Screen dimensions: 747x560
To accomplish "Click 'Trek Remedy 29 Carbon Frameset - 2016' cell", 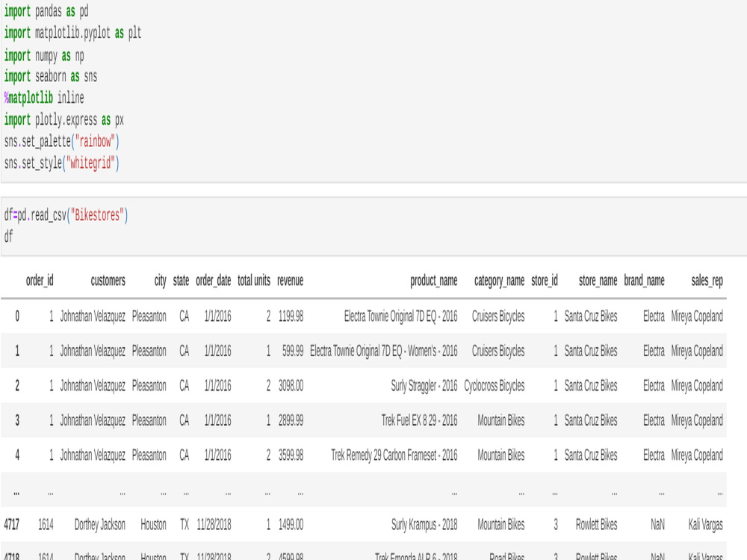I will [394, 455].
